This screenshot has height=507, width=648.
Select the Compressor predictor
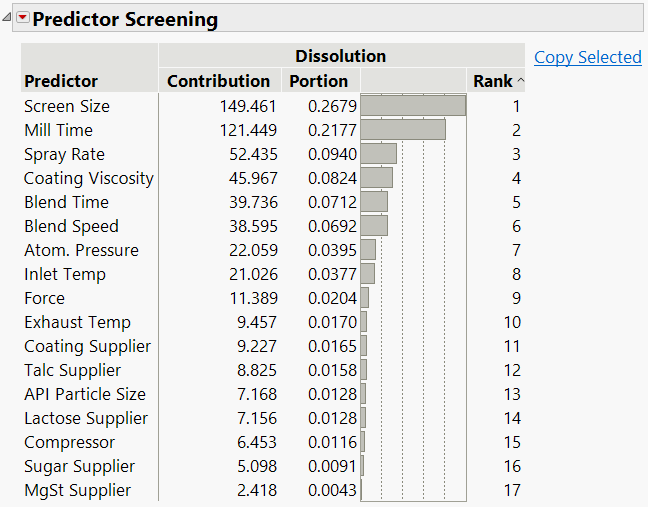pos(69,442)
